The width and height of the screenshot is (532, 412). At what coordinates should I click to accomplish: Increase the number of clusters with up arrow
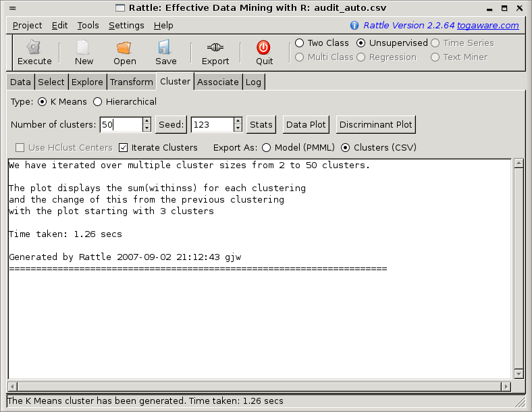(x=147, y=121)
